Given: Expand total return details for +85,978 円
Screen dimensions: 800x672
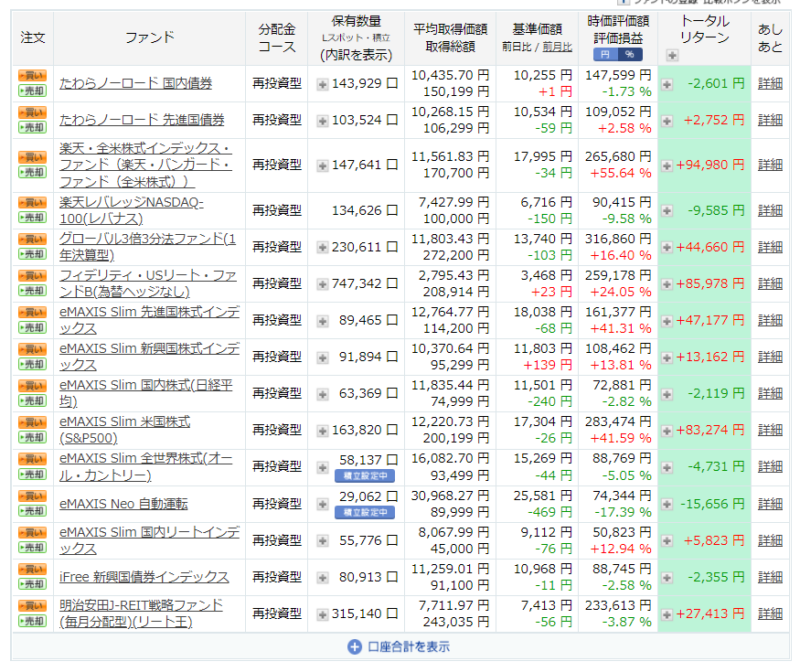Looking at the screenshot, I should pos(667,284).
